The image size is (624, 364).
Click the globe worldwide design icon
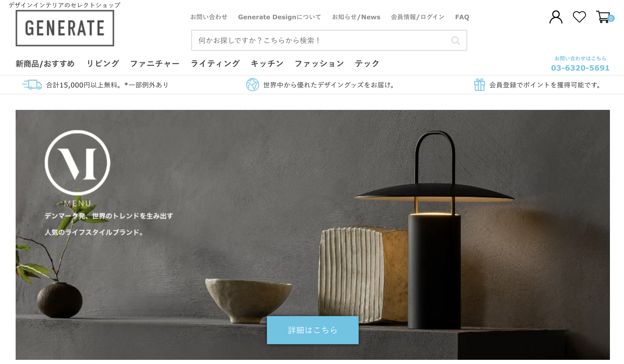(252, 85)
